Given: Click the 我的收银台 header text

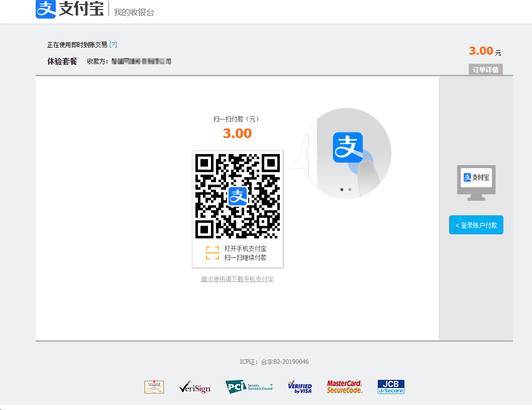Looking at the screenshot, I should pyautogui.click(x=134, y=12).
